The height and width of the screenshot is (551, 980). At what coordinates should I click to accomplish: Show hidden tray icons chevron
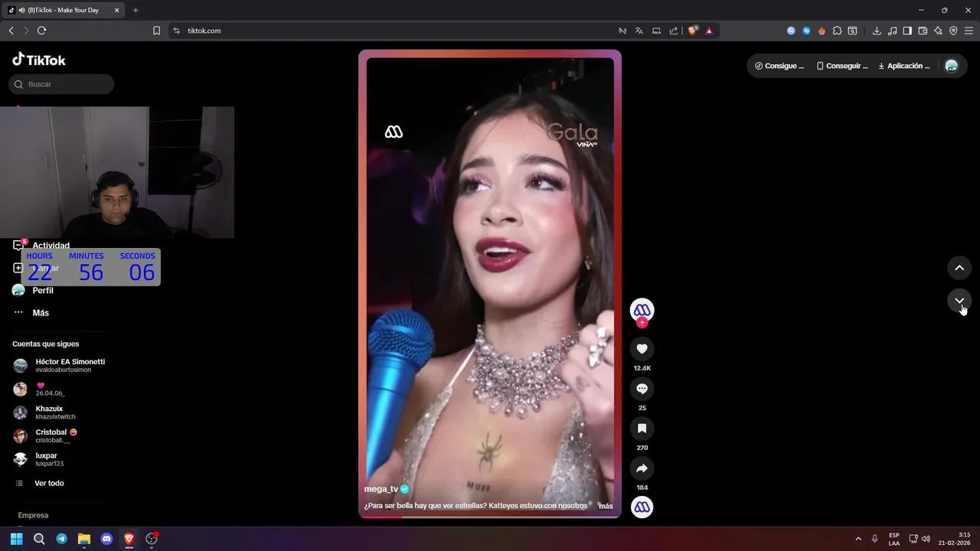tap(858, 539)
